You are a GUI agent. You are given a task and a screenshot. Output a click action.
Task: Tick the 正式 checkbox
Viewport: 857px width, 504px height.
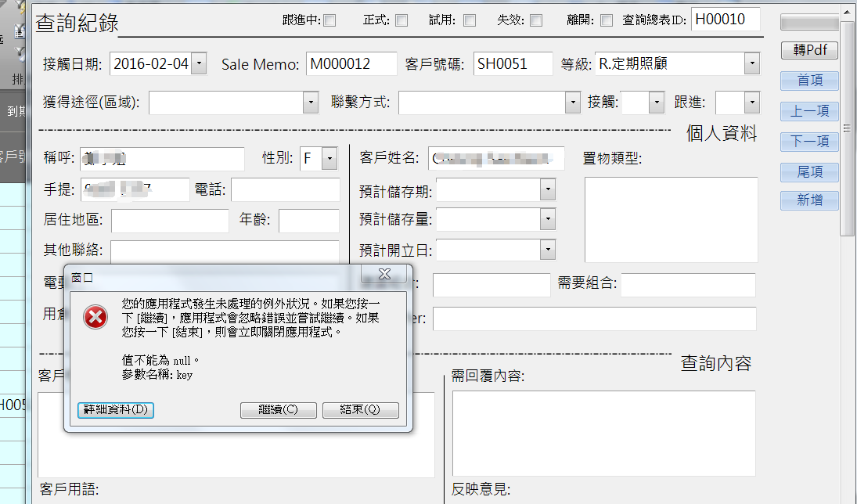point(401,20)
